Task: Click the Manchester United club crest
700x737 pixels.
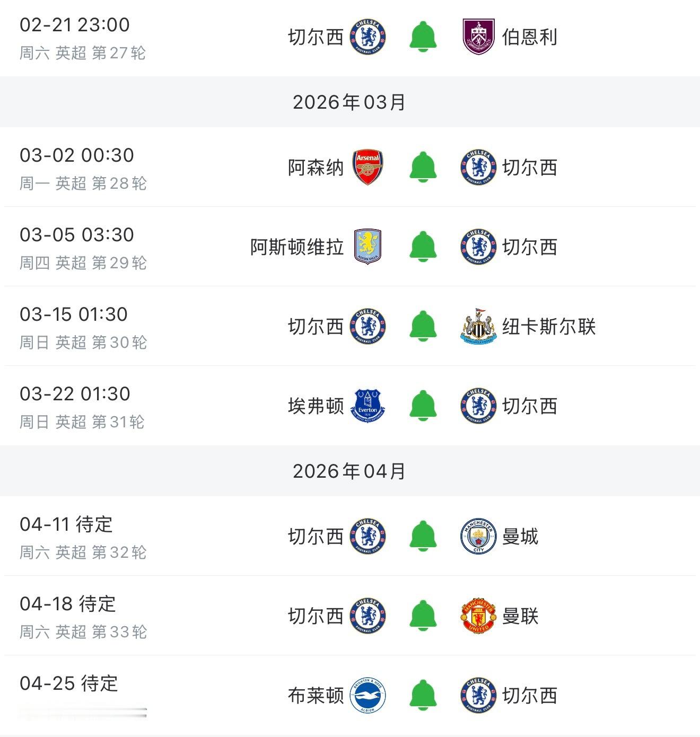Action: [478, 616]
